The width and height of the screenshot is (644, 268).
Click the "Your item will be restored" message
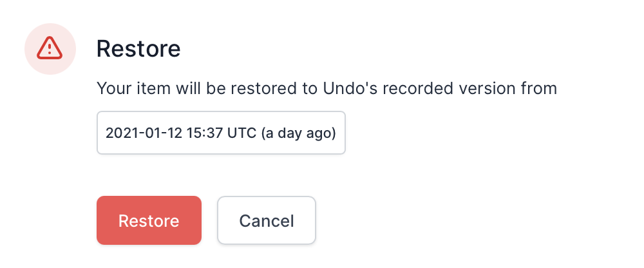click(x=326, y=88)
